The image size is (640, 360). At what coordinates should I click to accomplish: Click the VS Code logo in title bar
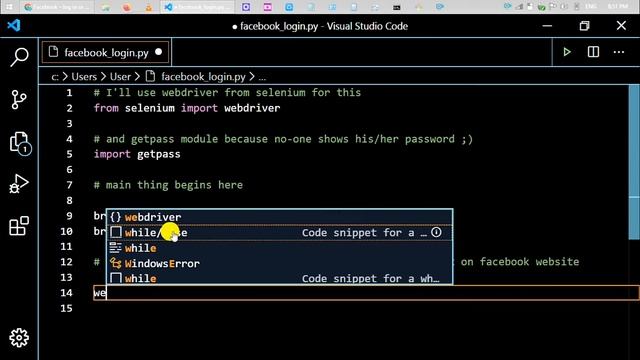[x=14, y=26]
